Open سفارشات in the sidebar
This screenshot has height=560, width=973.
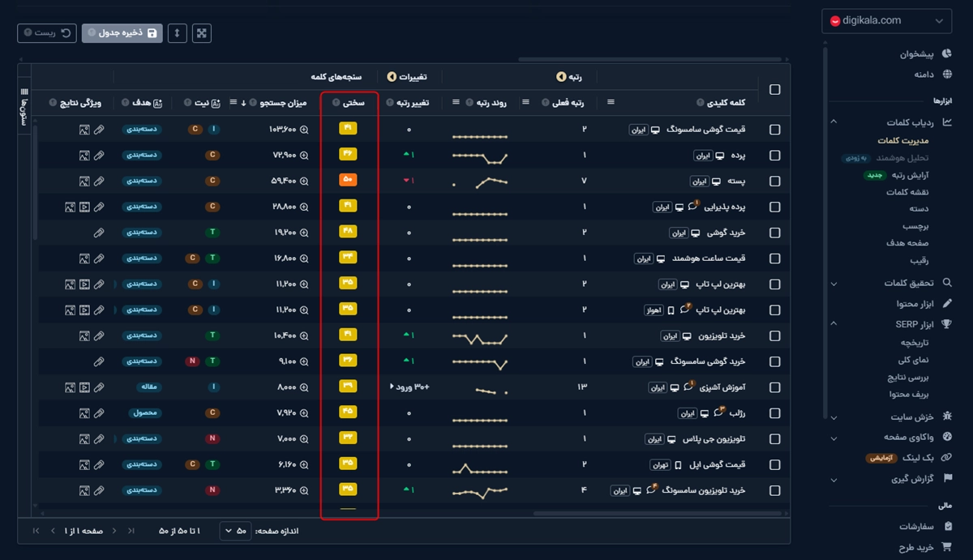[917, 526]
